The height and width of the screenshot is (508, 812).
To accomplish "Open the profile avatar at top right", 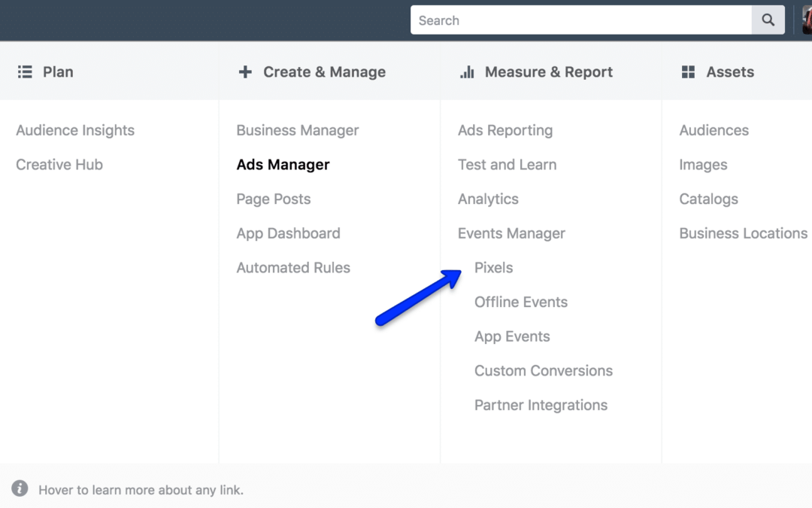I will click(x=807, y=20).
